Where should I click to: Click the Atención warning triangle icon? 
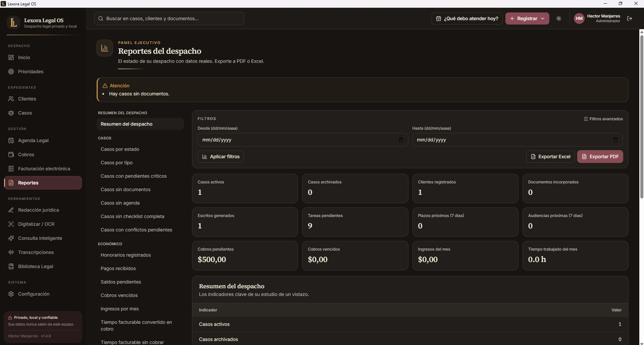tap(105, 86)
